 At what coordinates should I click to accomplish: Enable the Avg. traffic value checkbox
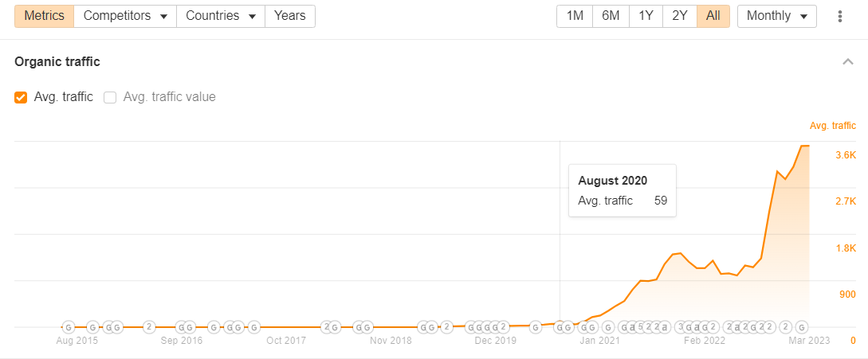(x=110, y=97)
